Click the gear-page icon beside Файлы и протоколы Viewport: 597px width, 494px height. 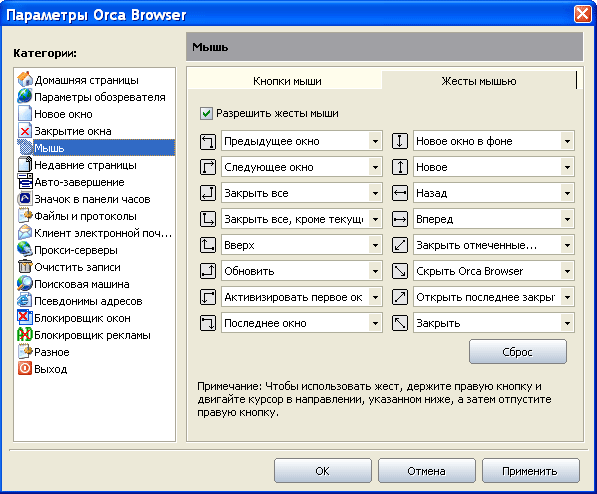[25, 216]
